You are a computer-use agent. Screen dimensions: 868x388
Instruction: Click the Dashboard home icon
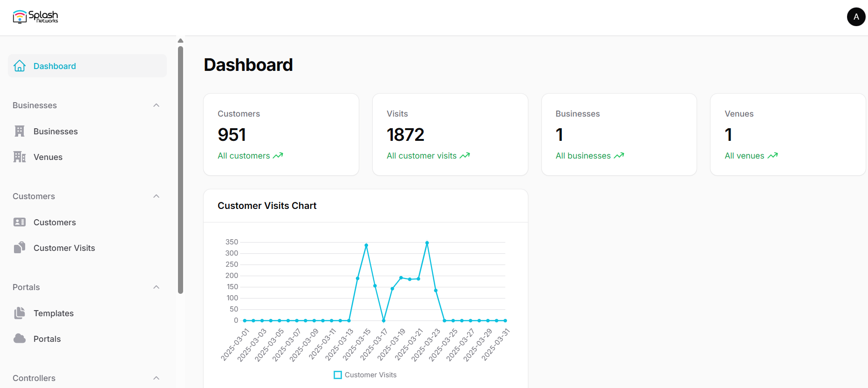coord(20,66)
